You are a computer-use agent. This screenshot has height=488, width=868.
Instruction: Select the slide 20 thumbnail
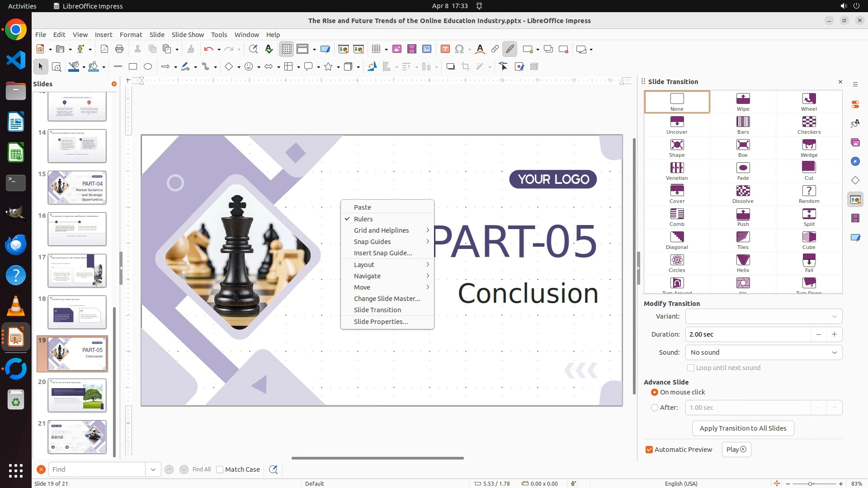tap(77, 395)
